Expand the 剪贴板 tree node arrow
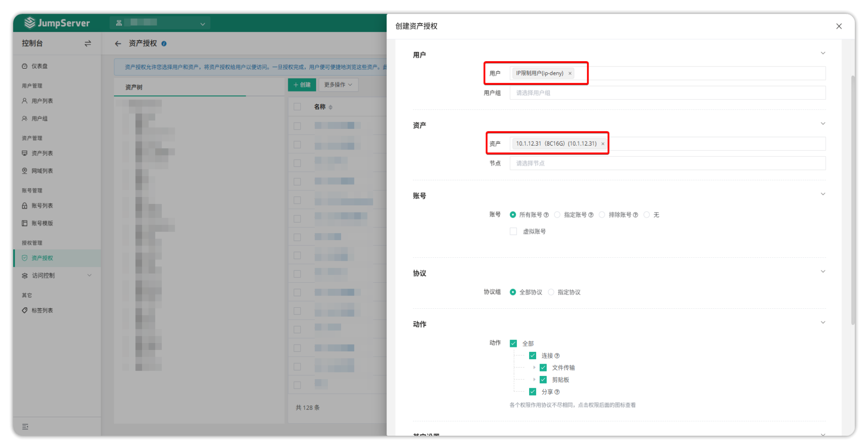 (534, 379)
